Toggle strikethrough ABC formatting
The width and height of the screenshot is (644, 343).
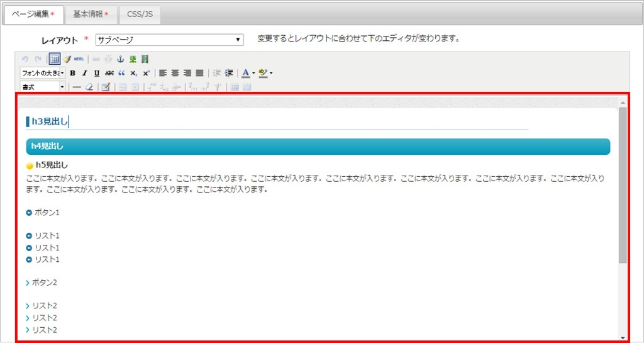(x=109, y=73)
